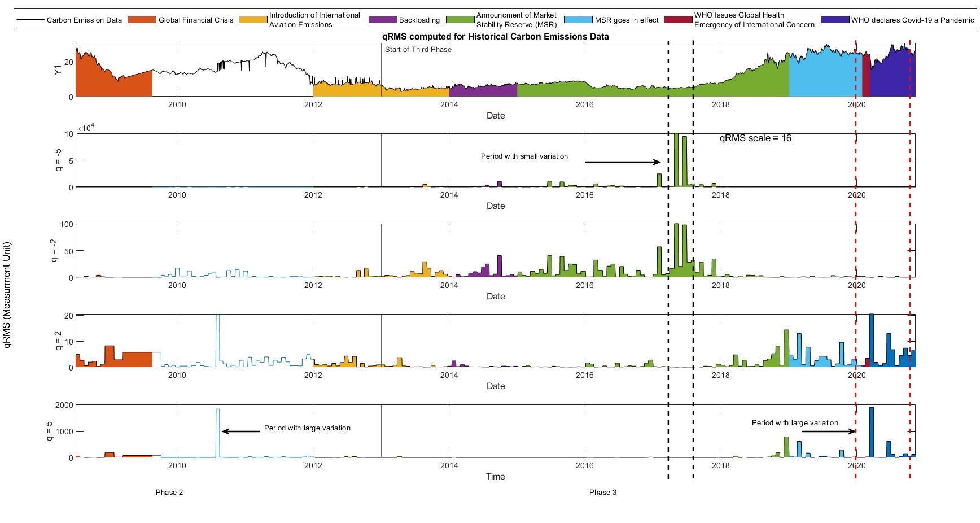Click the 'Y1' axis label of the top plot
Screen dimensions: 980x523
tap(58, 70)
